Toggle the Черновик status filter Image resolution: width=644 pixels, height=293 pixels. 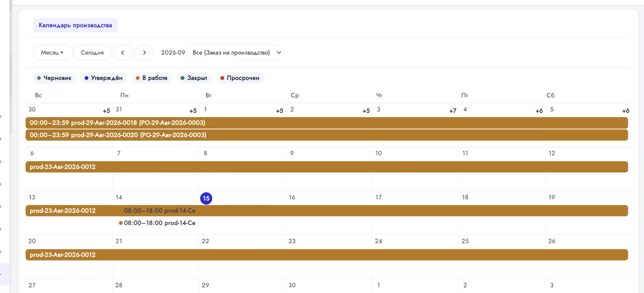(x=54, y=78)
